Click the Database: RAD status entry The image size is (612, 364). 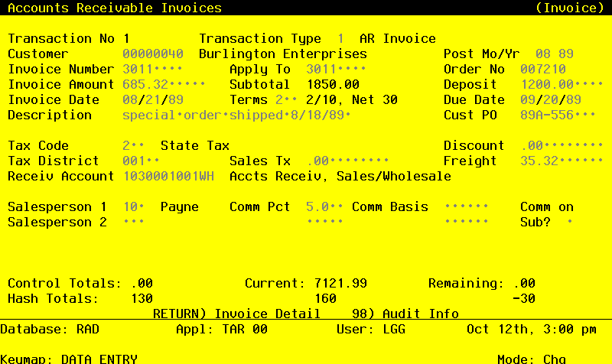(50, 330)
